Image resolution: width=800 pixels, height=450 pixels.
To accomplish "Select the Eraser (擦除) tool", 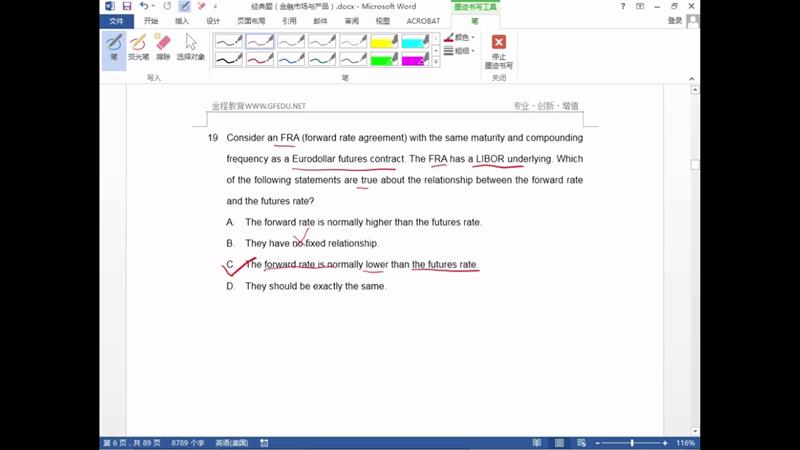I will point(163,47).
